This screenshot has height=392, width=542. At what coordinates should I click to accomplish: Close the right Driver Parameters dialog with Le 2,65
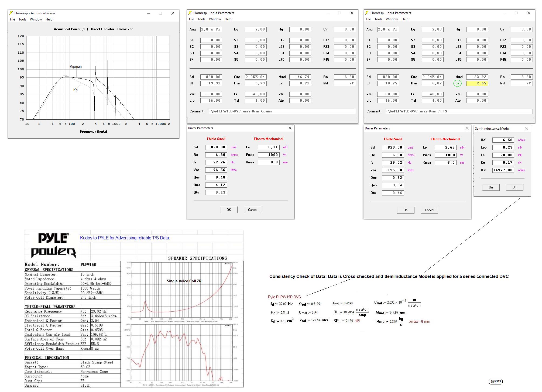(467, 128)
